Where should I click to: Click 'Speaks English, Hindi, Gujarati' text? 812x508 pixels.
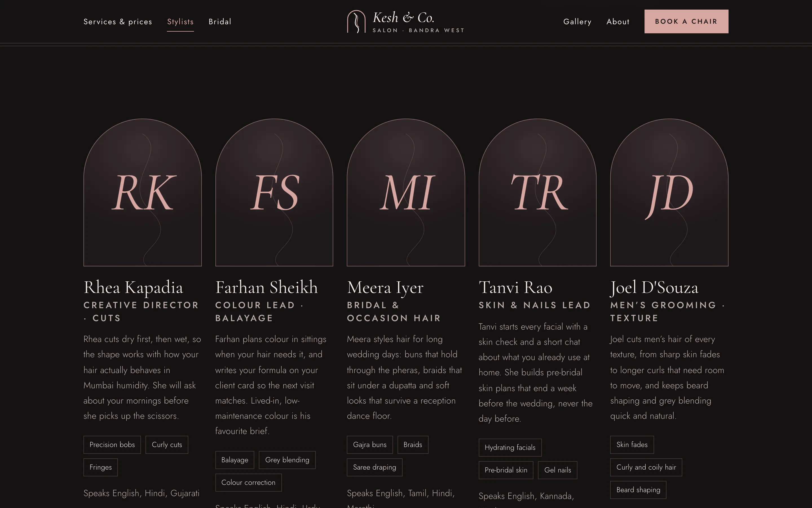(x=141, y=493)
